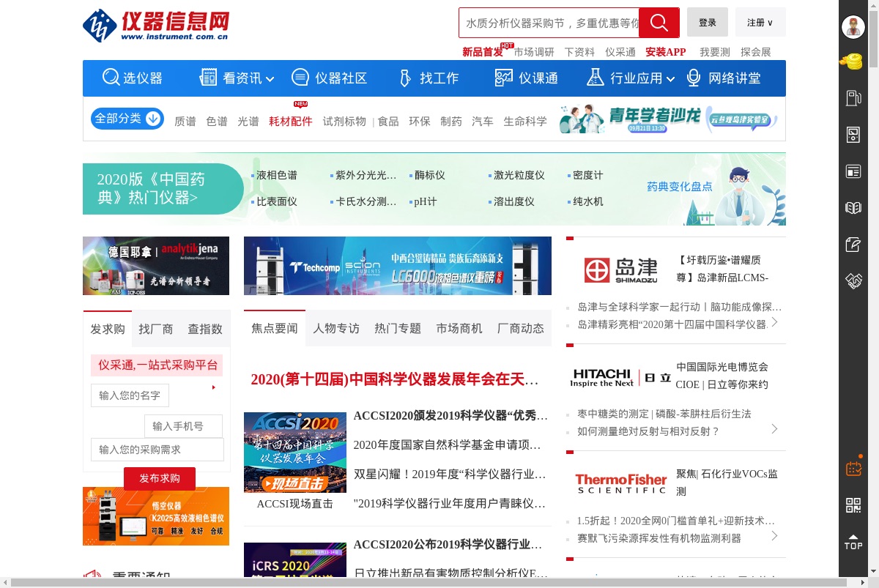Select the 发求购 tab

[x=108, y=329]
